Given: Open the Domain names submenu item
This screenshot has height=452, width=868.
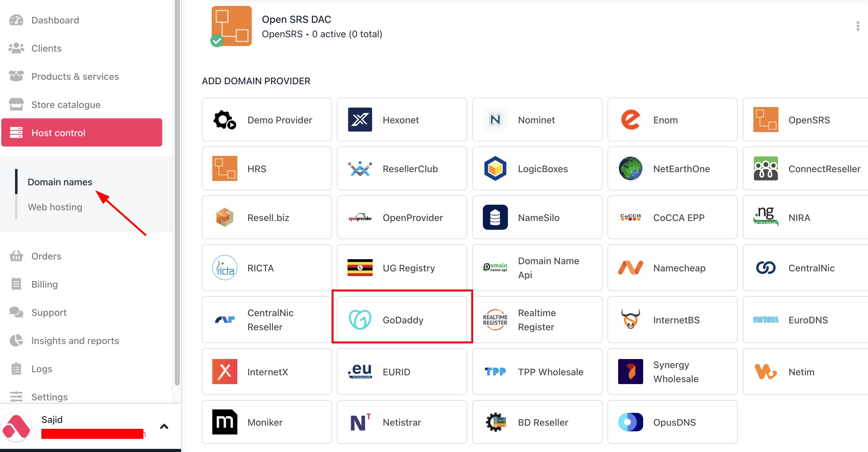Looking at the screenshot, I should tap(60, 182).
